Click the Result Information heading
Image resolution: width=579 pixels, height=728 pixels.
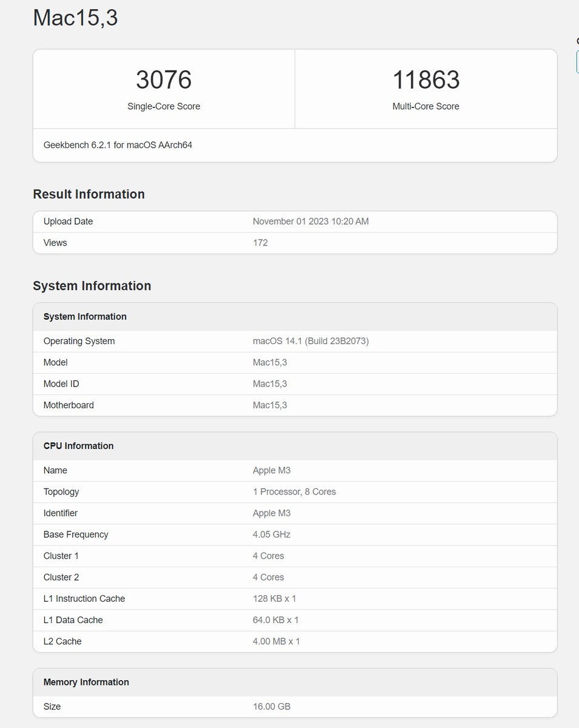(x=89, y=194)
